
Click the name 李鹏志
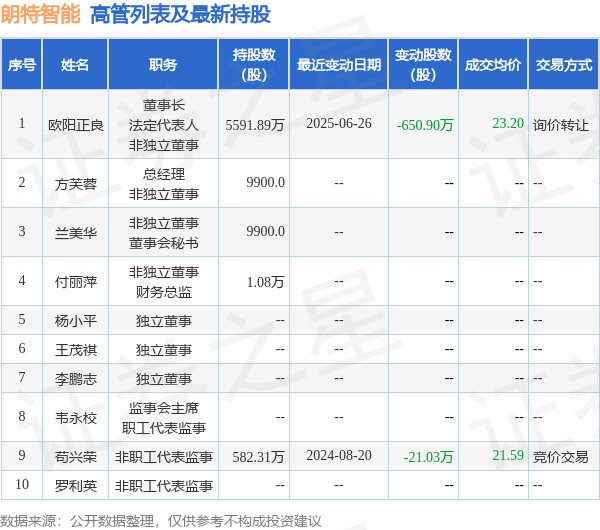76,379
